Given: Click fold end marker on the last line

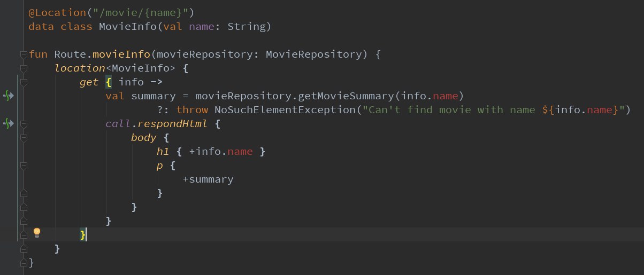Looking at the screenshot, I should pyautogui.click(x=23, y=263).
